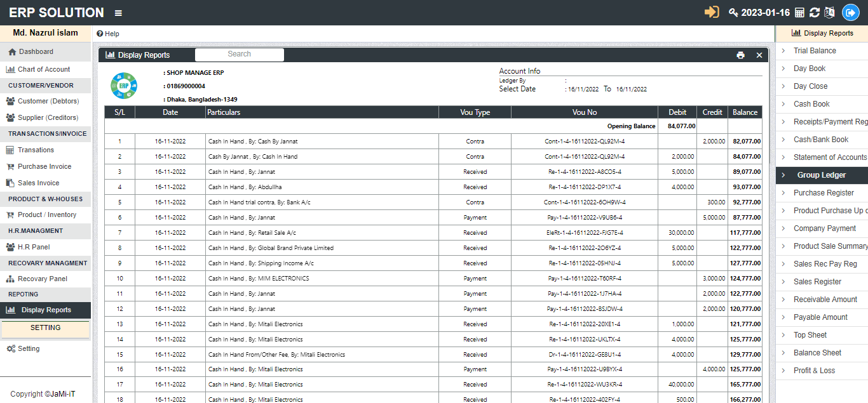Click the hamburger menu next to ERP SOLUTION
Screen dimensions: 868x403
click(118, 13)
